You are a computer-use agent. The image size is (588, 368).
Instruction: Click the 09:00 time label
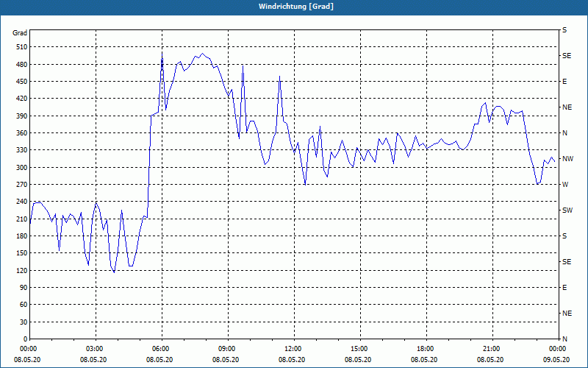pos(228,349)
